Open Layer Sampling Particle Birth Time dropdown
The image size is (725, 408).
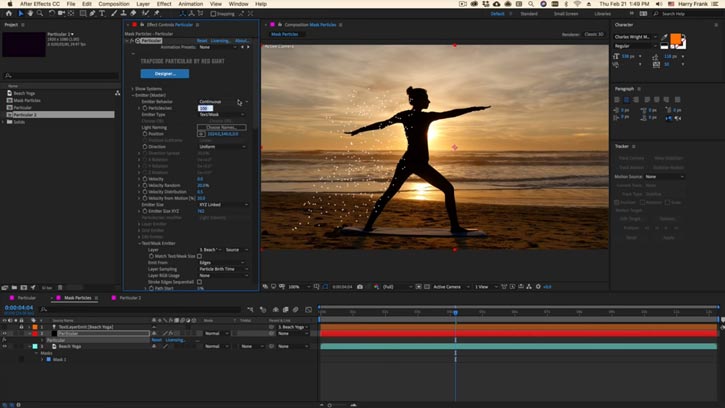click(x=223, y=269)
